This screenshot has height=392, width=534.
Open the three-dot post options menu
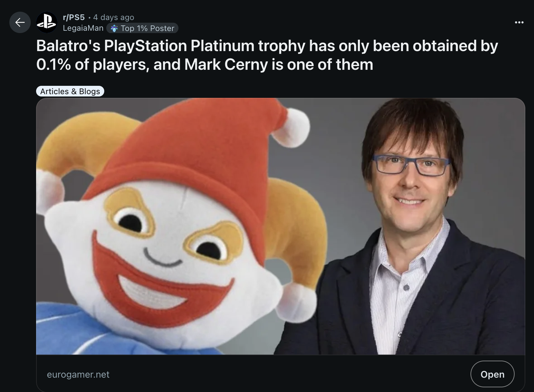point(519,22)
